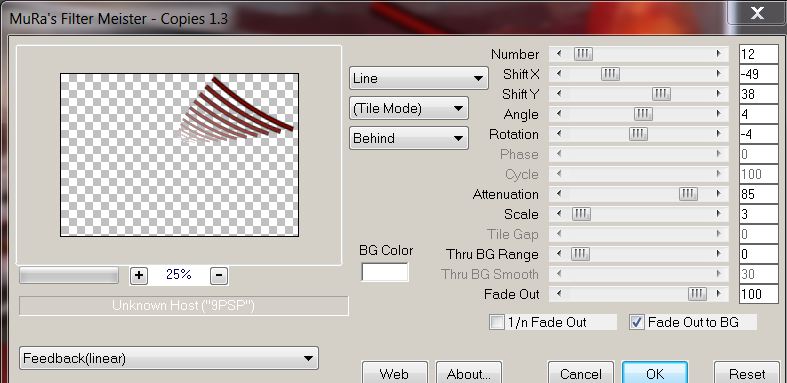Click the Number slider right arrow

pos(719,54)
